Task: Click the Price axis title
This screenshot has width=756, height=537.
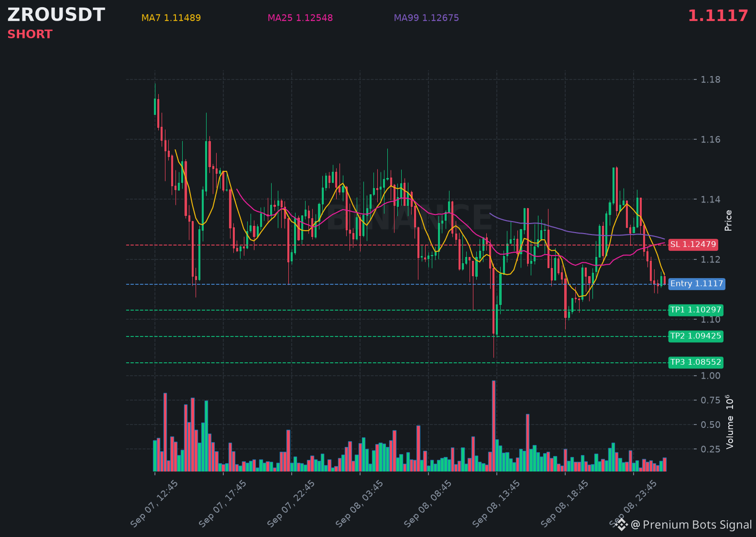Action: 728,220
